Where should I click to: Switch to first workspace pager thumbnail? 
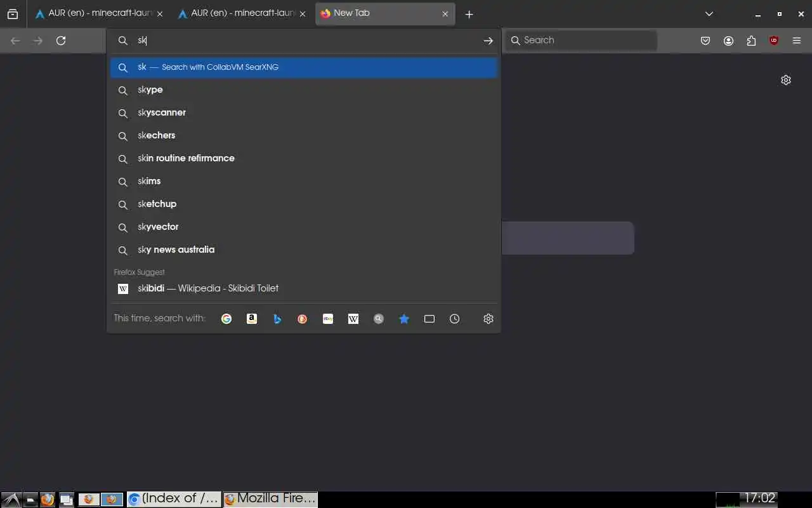point(89,500)
